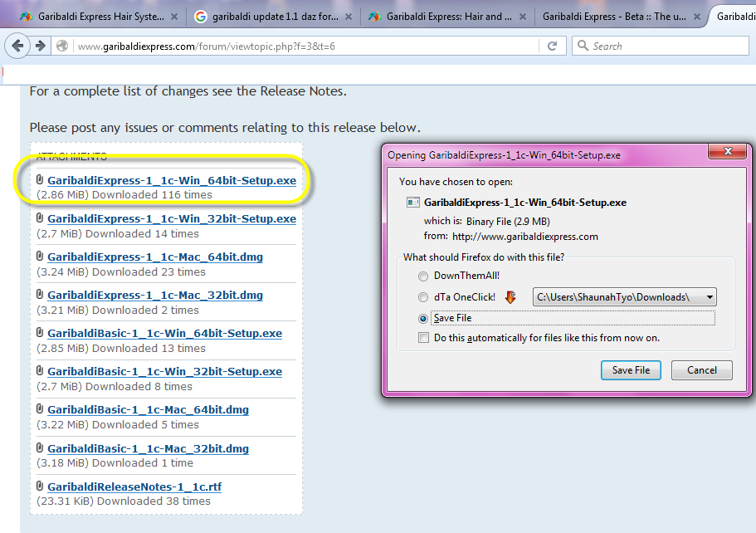The width and height of the screenshot is (756, 533).
Task: Click paperclip icon beside Basic Mac_32bit dmg
Action: coord(40,447)
